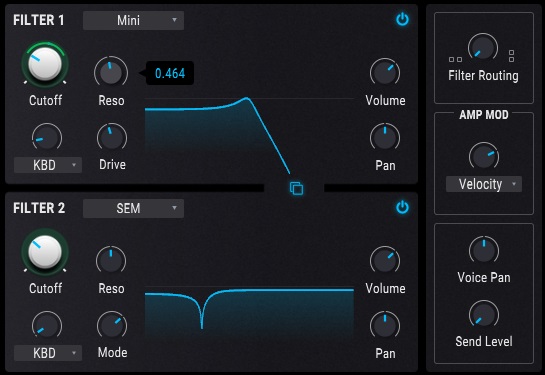Click the Drive label in Filter 1

(112, 164)
